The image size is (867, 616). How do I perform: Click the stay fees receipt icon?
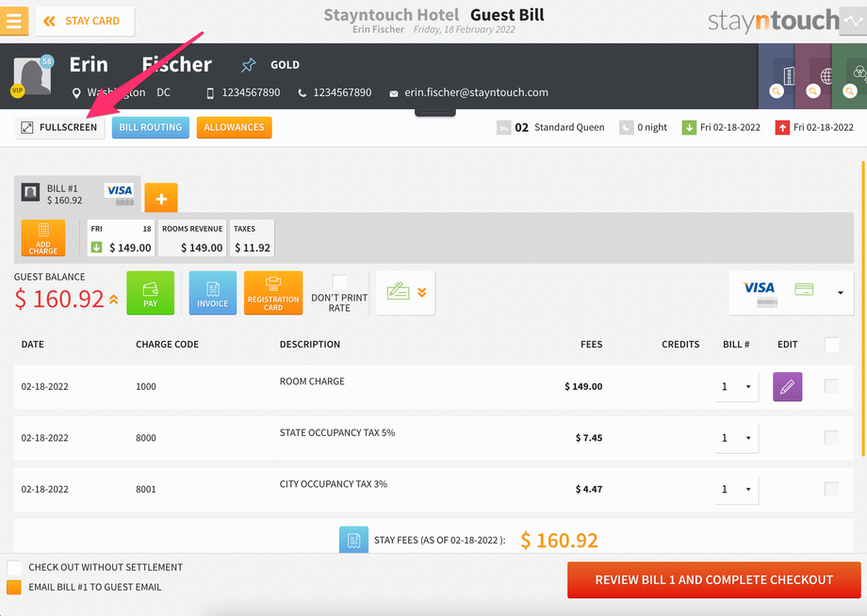[x=353, y=540]
